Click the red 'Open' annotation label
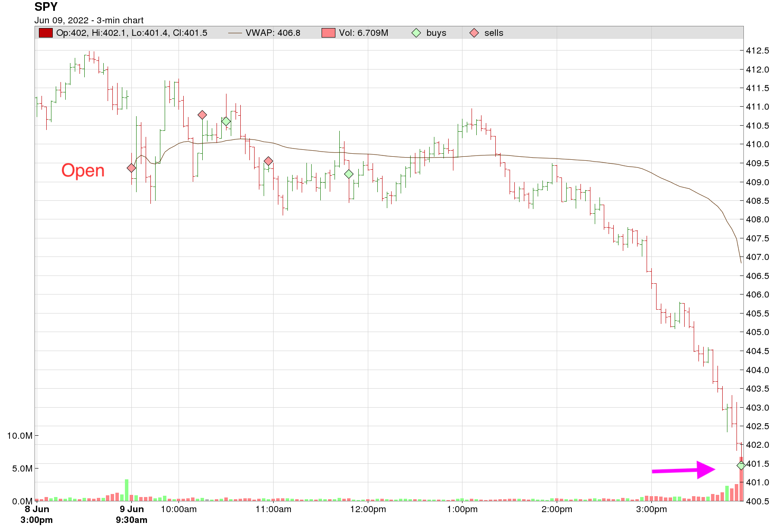The height and width of the screenshot is (532, 778). pyautogui.click(x=83, y=171)
